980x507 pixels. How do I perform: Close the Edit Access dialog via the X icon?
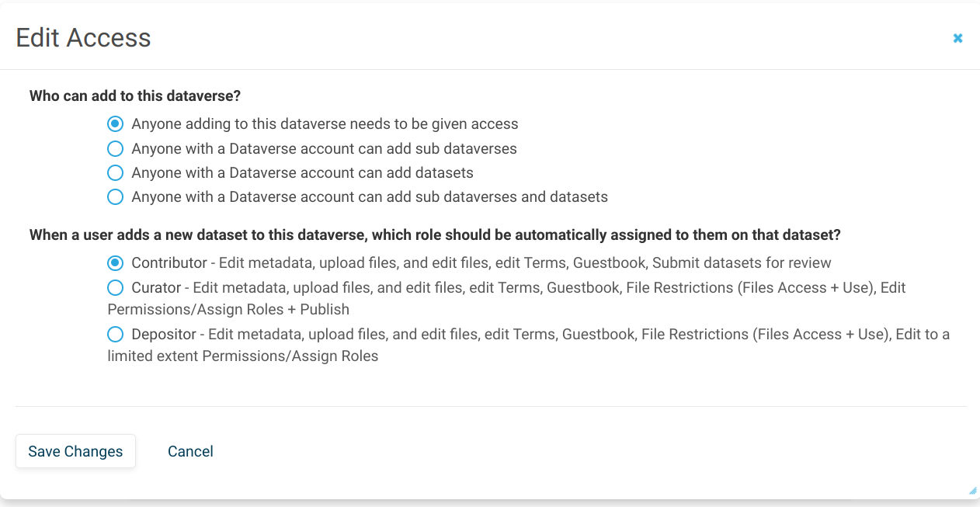tap(957, 37)
